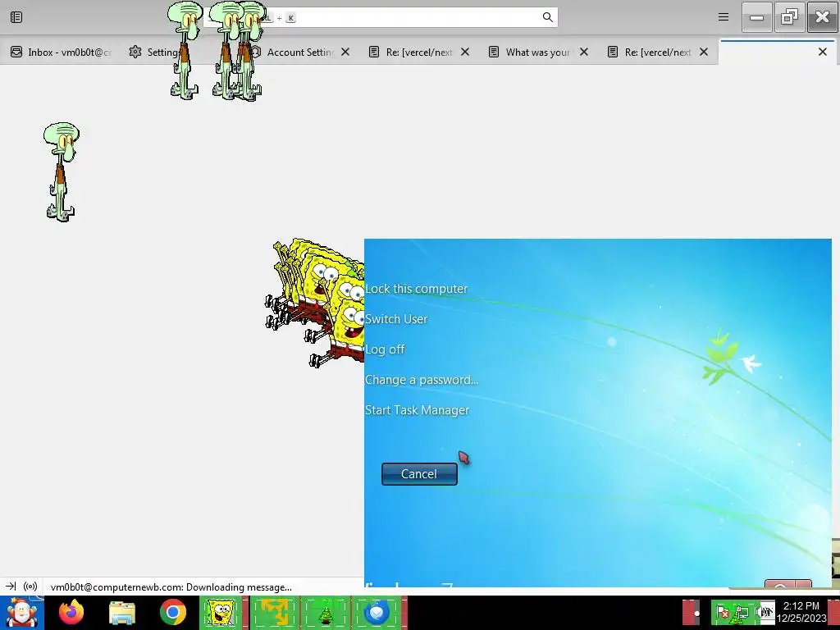Click the Thunderbird spaces toolbar icon
The height and width of the screenshot is (630, 840).
point(16,17)
